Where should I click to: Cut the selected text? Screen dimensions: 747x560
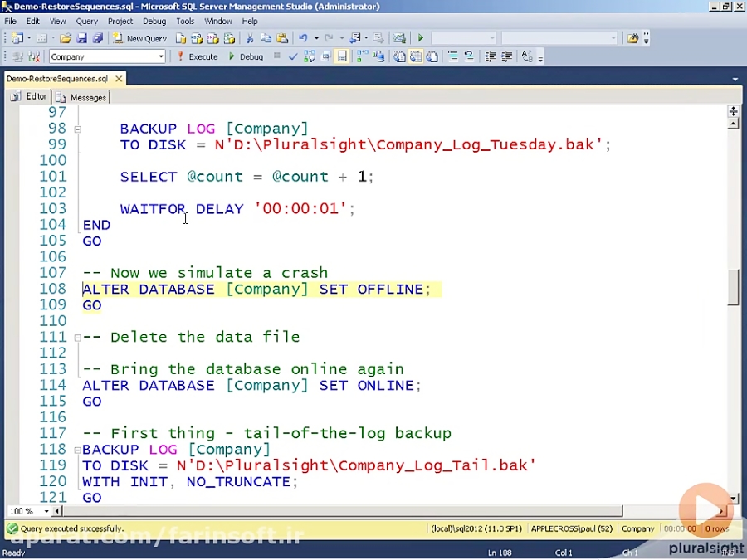tap(249, 38)
